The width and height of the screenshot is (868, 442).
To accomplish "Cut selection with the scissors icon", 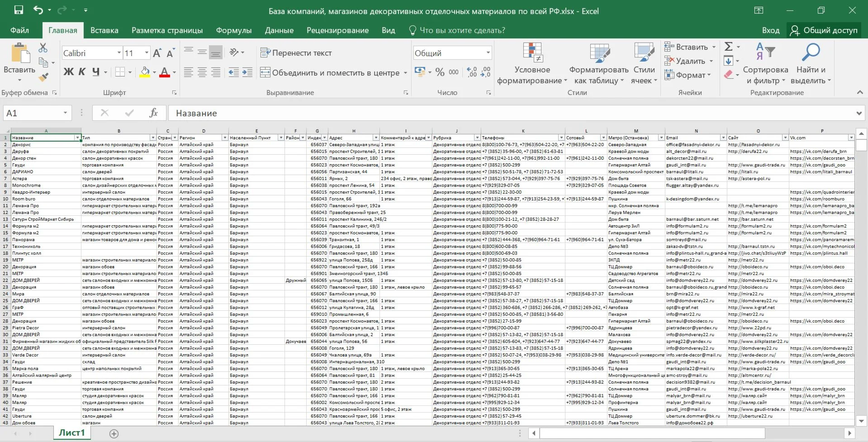I will coord(43,48).
